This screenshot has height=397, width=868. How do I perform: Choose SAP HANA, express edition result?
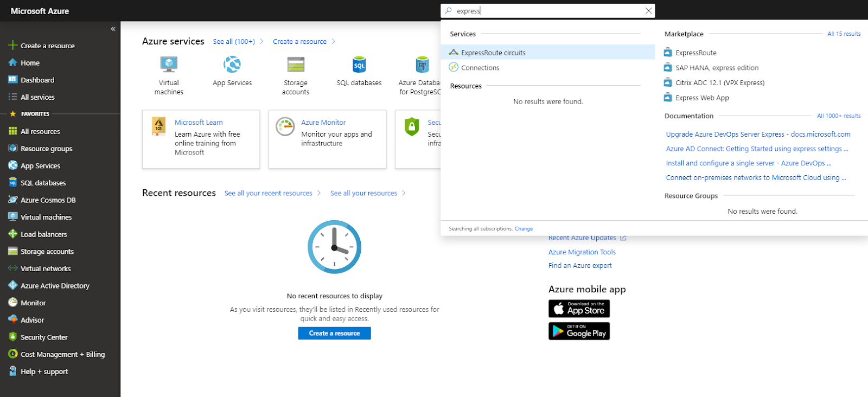[x=717, y=68]
